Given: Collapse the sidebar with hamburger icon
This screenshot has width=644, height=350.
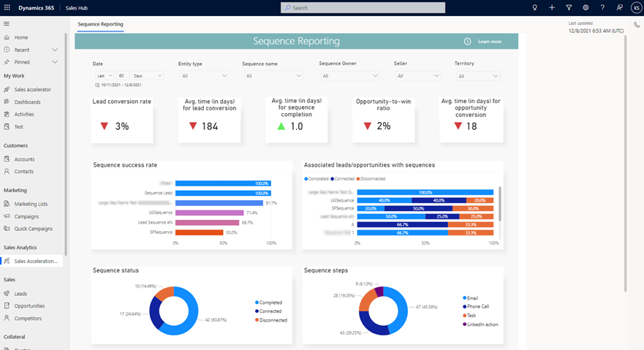Looking at the screenshot, I should (7, 24).
